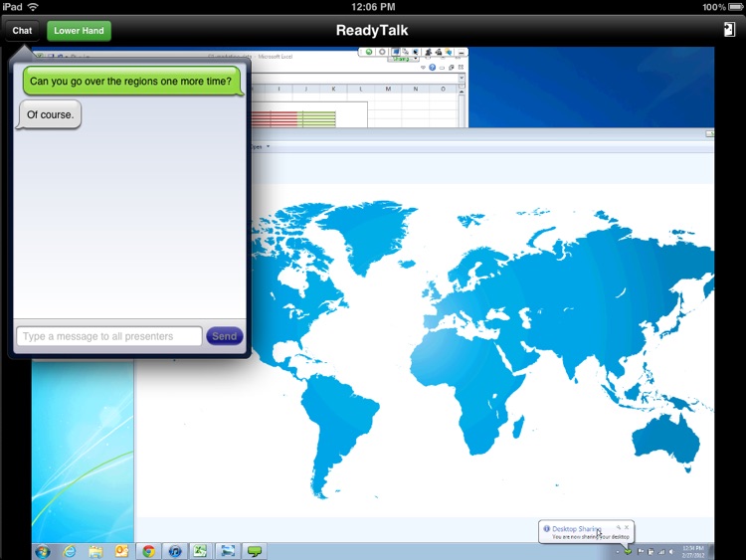Image resolution: width=746 pixels, height=560 pixels.
Task: Tap the exit meeting icon
Action: [729, 30]
